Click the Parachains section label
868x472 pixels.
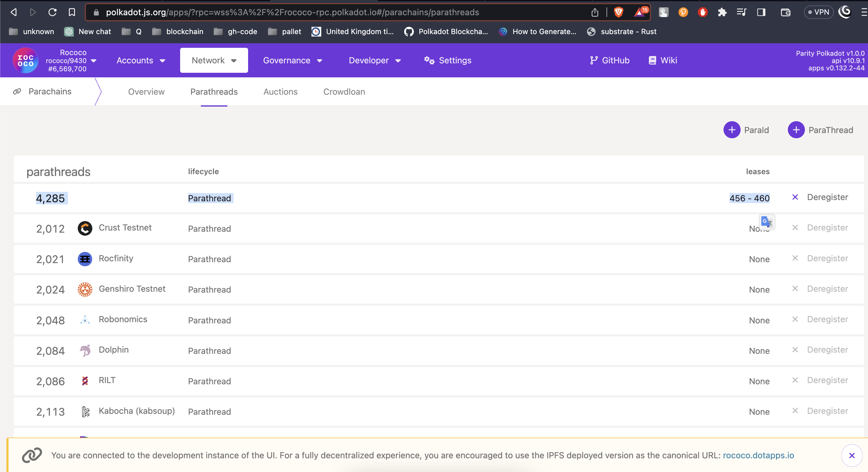(x=50, y=91)
